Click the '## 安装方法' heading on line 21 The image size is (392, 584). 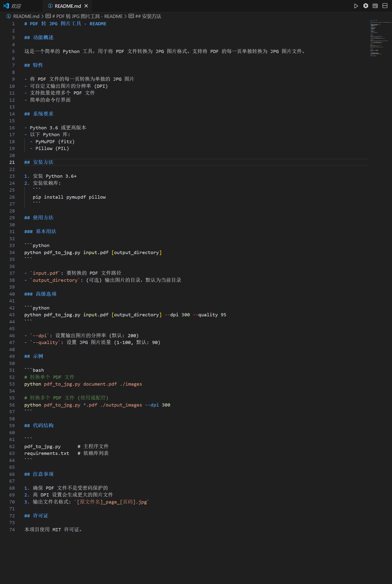39,162
